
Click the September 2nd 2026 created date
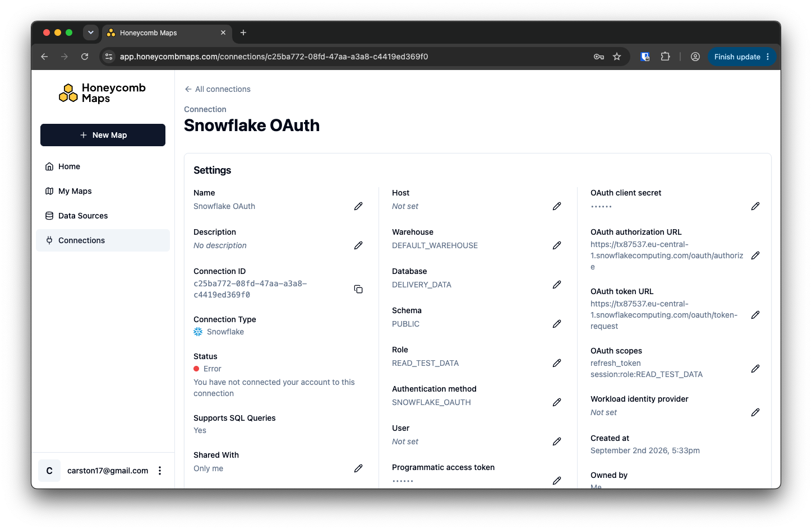click(x=645, y=450)
